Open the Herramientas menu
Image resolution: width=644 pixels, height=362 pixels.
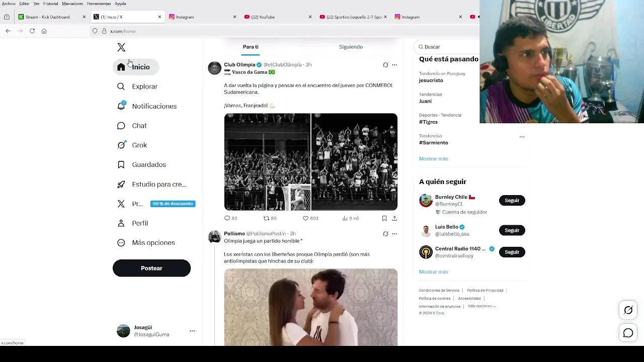tap(99, 4)
